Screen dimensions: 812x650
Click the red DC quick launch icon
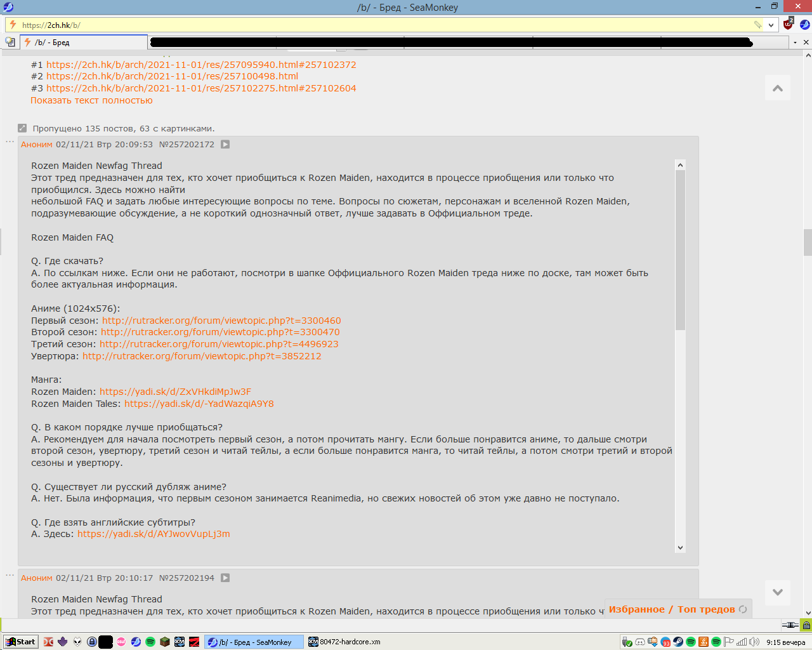tap(48, 642)
